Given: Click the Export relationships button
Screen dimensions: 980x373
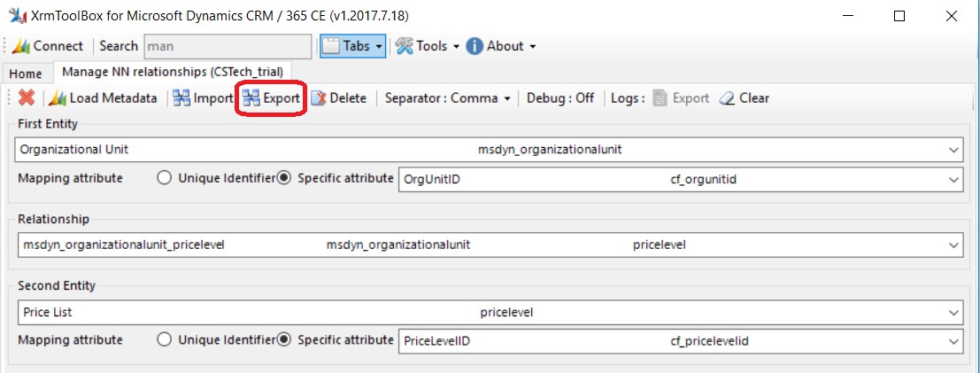Looking at the screenshot, I should [271, 98].
